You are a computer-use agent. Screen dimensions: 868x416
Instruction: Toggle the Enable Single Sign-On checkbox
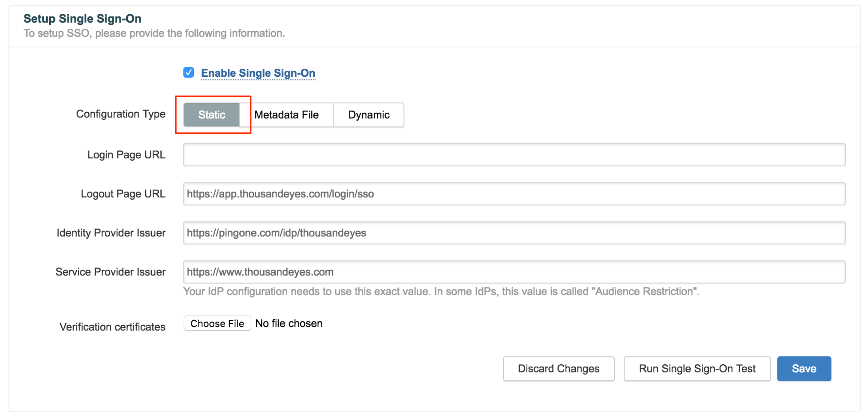tap(189, 72)
